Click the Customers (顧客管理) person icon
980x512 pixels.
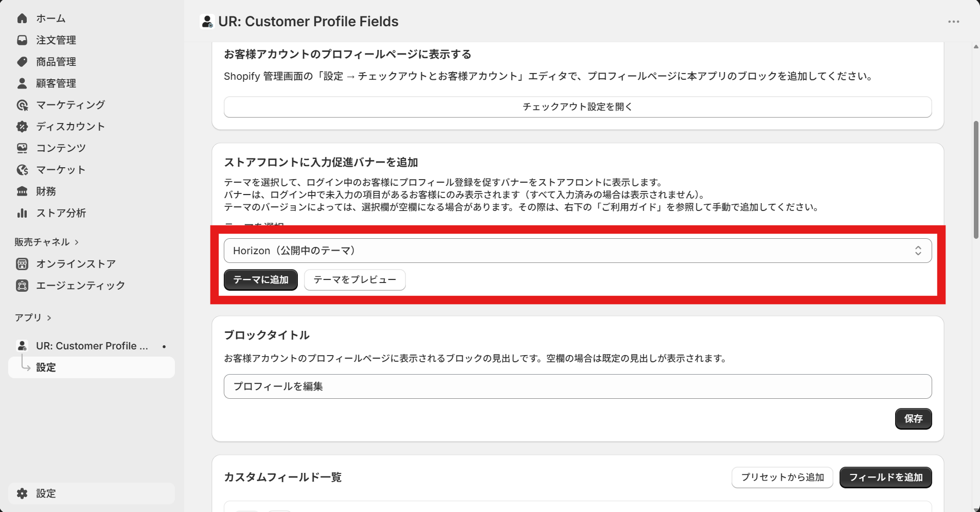(x=22, y=83)
